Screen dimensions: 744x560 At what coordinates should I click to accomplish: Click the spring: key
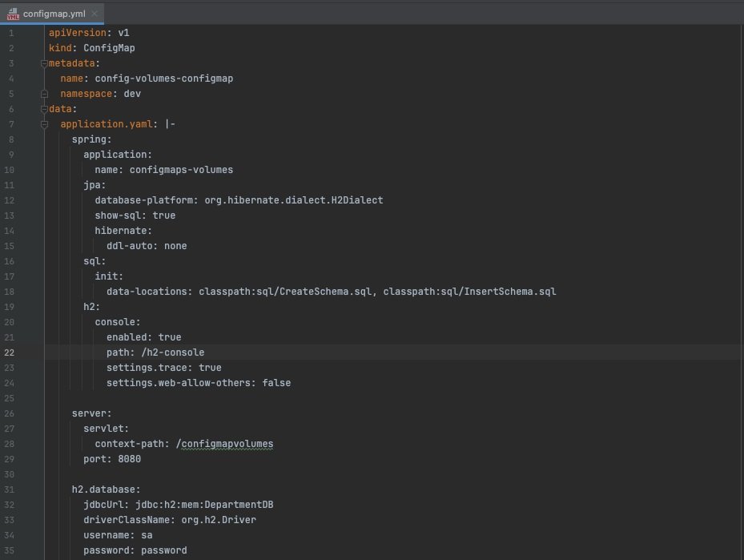click(x=91, y=139)
